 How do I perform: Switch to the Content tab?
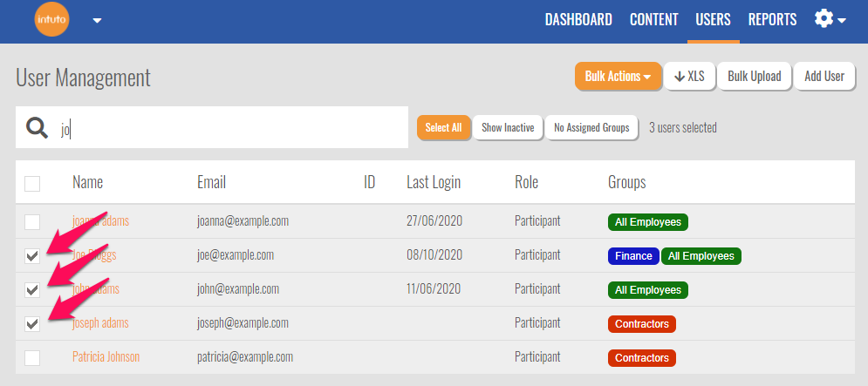[x=653, y=20]
